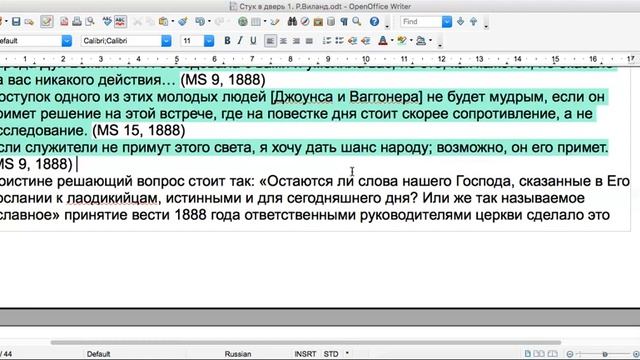Open Highlighting color dropdown arrow
Viewport: 640px width, 360px height.
(x=411, y=41)
